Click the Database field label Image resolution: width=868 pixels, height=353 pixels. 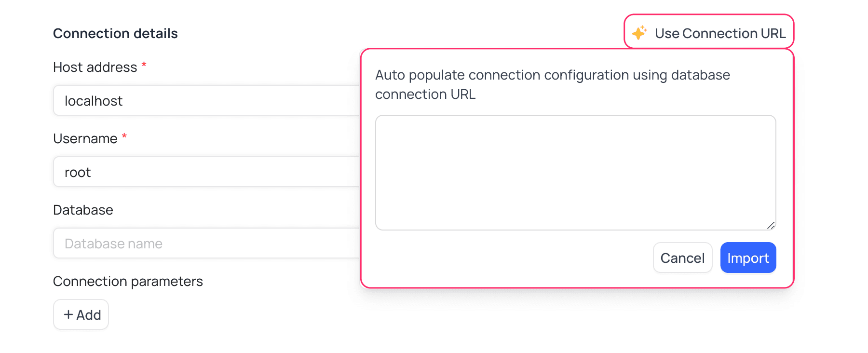tap(83, 209)
